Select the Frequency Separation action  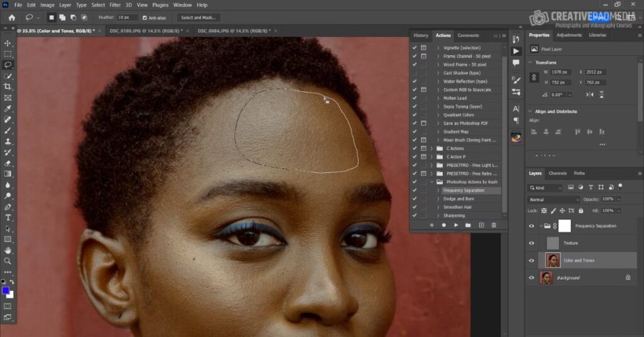point(464,190)
